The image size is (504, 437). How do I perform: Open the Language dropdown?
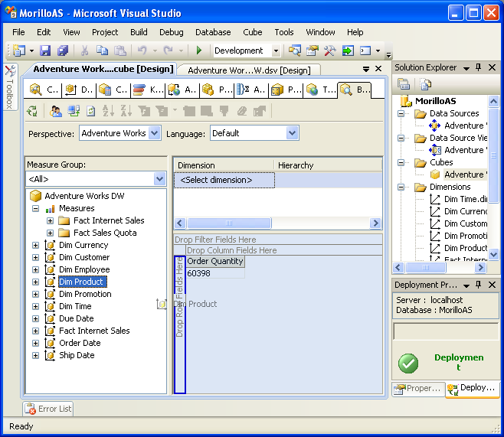(x=292, y=133)
